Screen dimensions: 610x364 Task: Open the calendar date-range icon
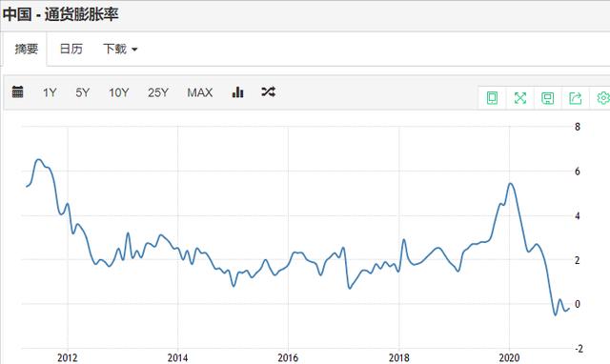pyautogui.click(x=17, y=92)
